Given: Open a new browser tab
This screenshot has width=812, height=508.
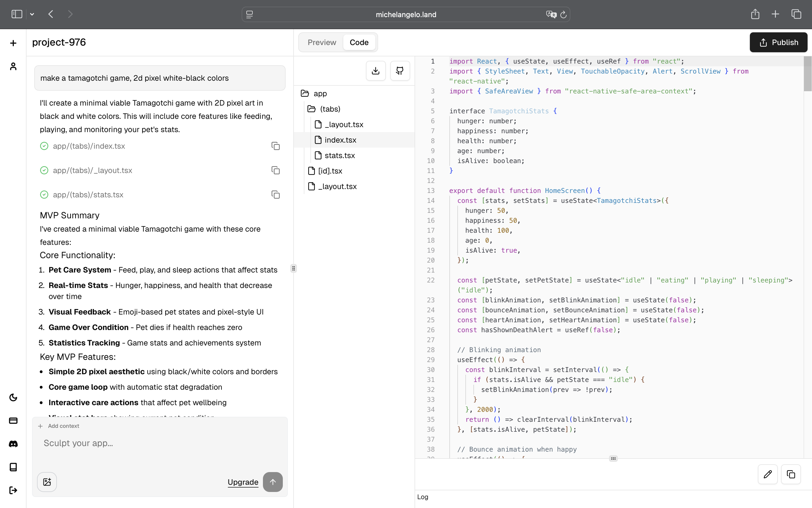Looking at the screenshot, I should [x=776, y=14].
